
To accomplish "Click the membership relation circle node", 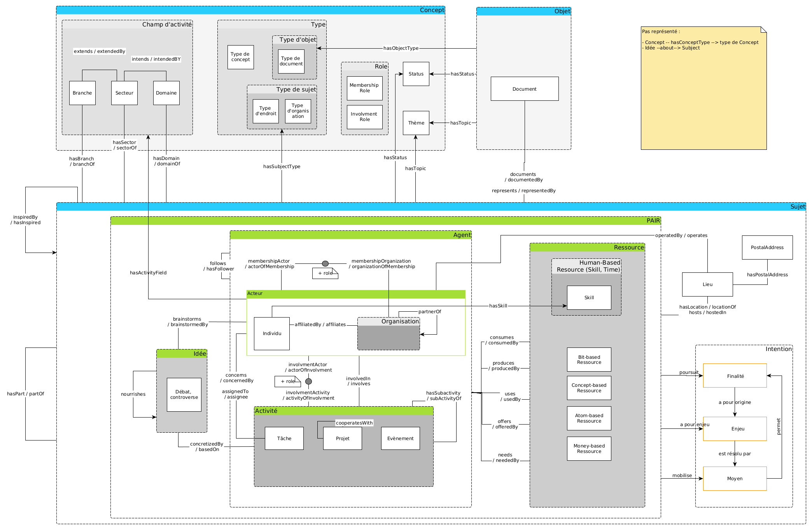I will [325, 264].
